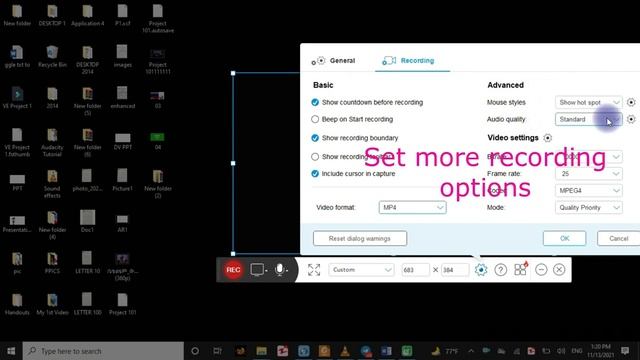Click the region width field showing 683
Screen dimensions: 640x360
click(x=415, y=270)
